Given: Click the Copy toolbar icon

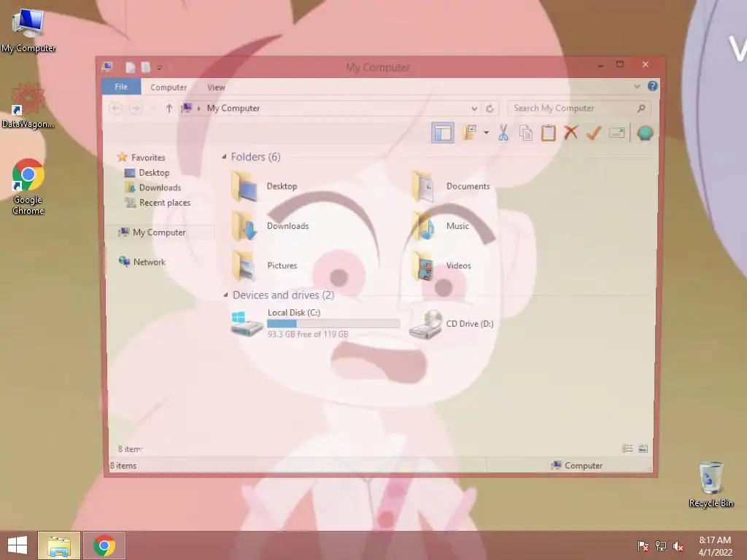Looking at the screenshot, I should 525,133.
